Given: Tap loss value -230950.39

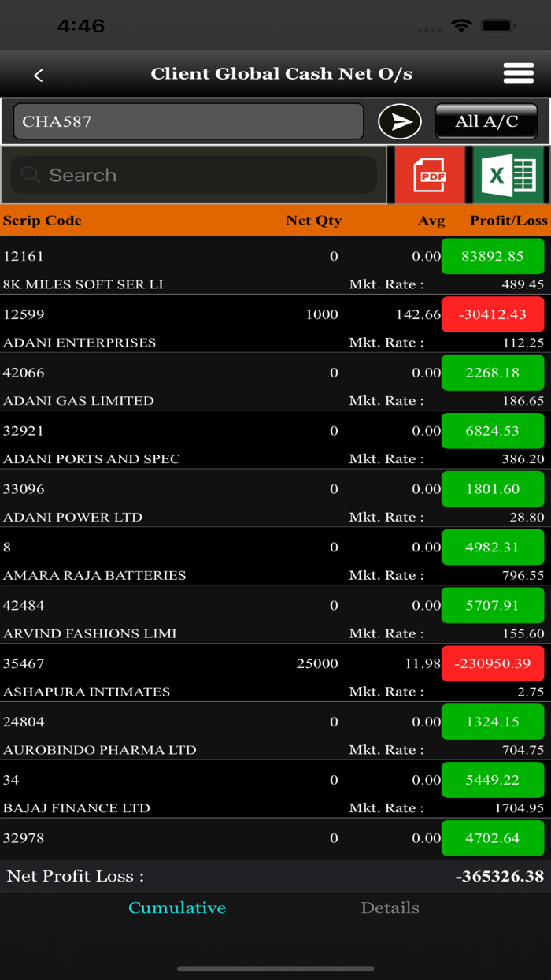Looking at the screenshot, I should click(x=493, y=664).
